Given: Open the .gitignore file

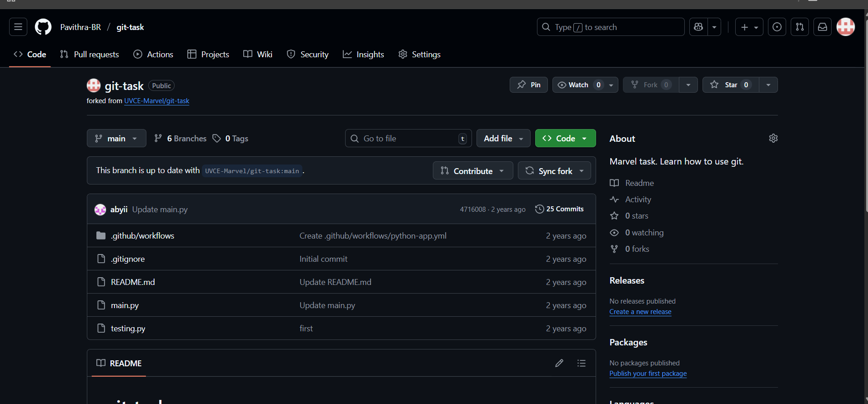Looking at the screenshot, I should click(x=128, y=259).
